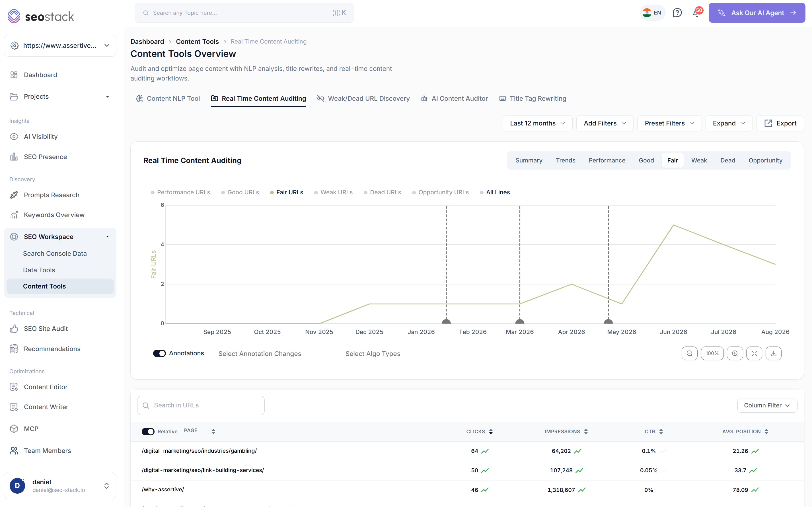Viewport: 812px width, 507px height.
Task: Toggle the Annotations switch
Action: tap(159, 353)
